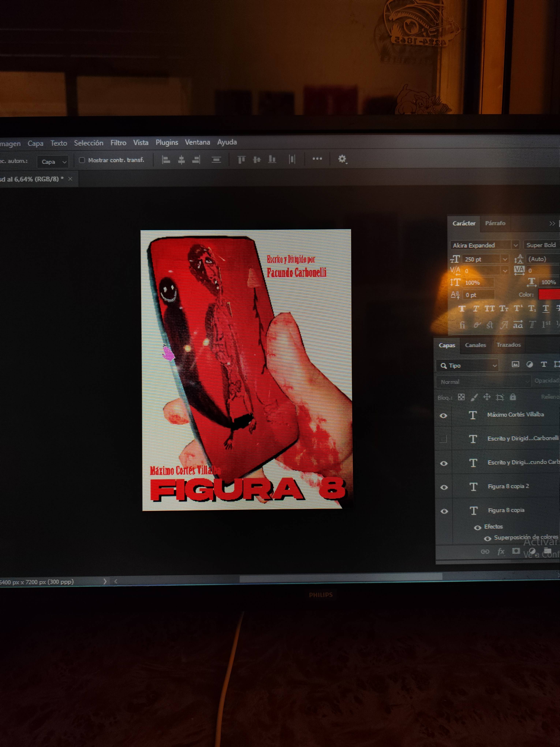Open the Super Bold font style dropdown
The width and height of the screenshot is (560, 747).
(x=542, y=245)
